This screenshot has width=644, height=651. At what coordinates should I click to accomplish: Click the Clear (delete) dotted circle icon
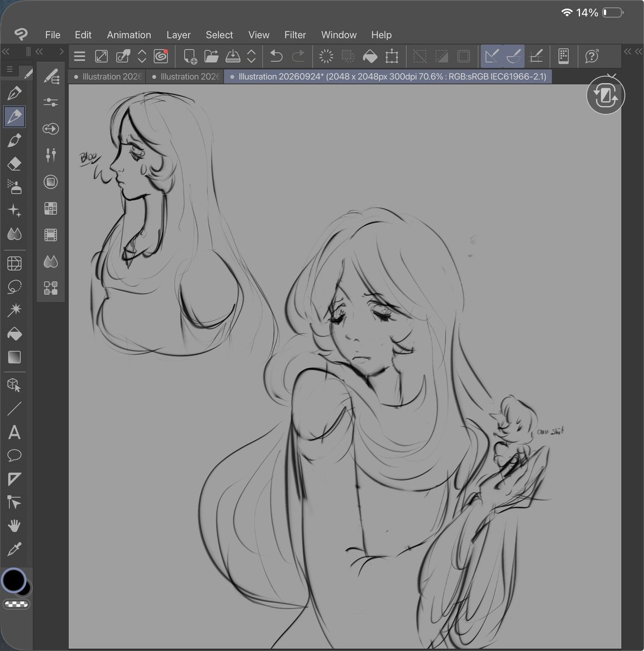tap(326, 56)
